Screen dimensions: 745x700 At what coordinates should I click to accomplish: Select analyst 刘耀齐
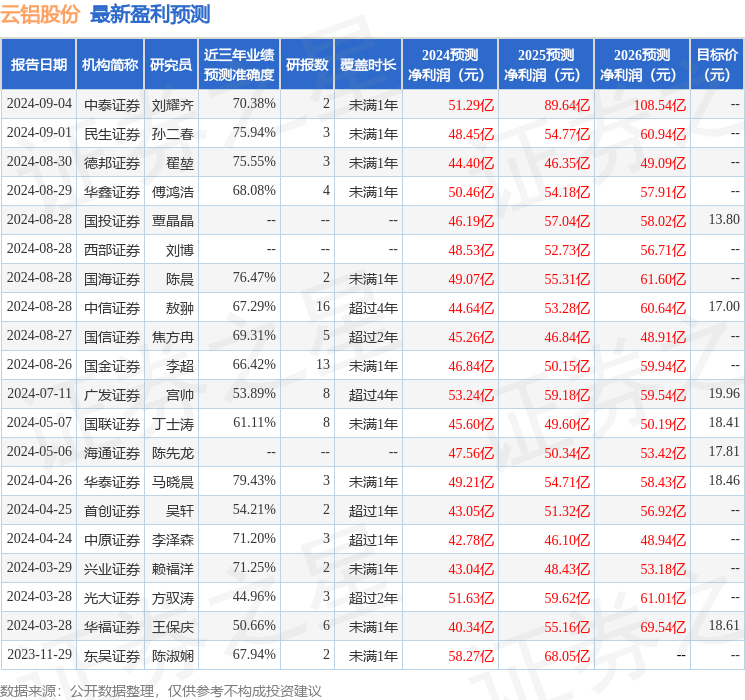click(x=173, y=105)
